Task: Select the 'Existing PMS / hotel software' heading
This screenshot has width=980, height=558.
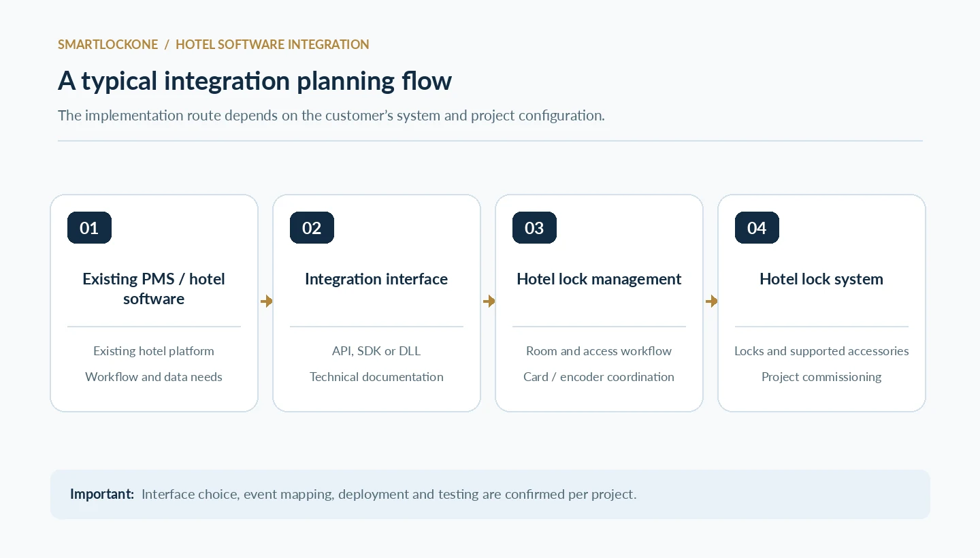Action: (x=154, y=289)
